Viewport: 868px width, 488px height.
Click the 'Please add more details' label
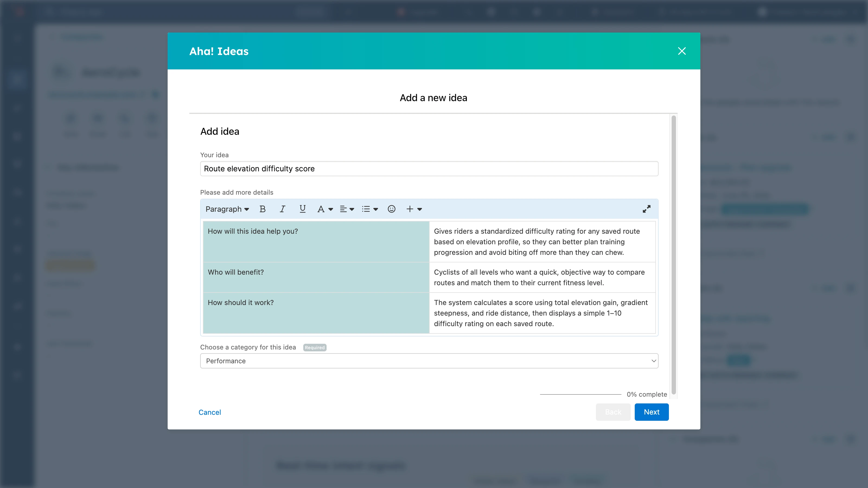point(237,192)
